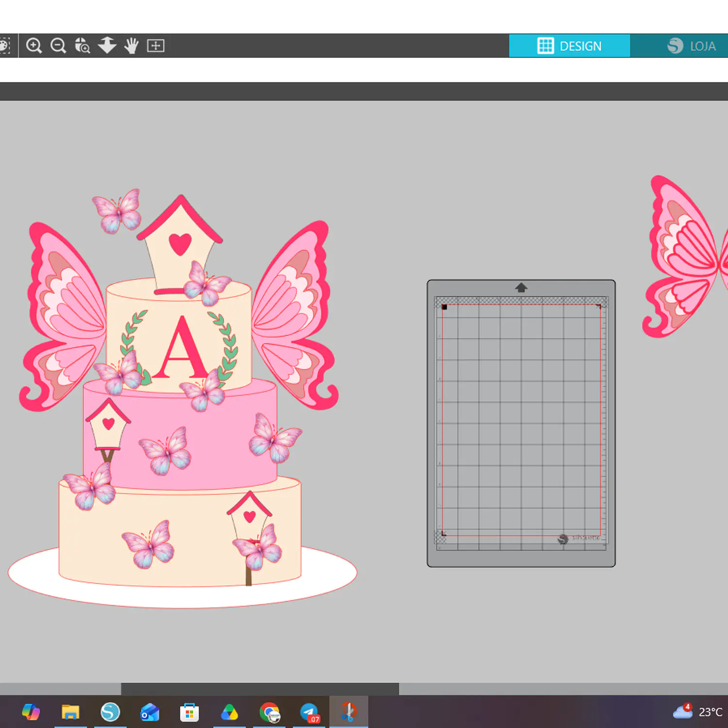728x728 pixels.
Task: Click the horizontal scrollbar thumb
Action: (x=260, y=689)
